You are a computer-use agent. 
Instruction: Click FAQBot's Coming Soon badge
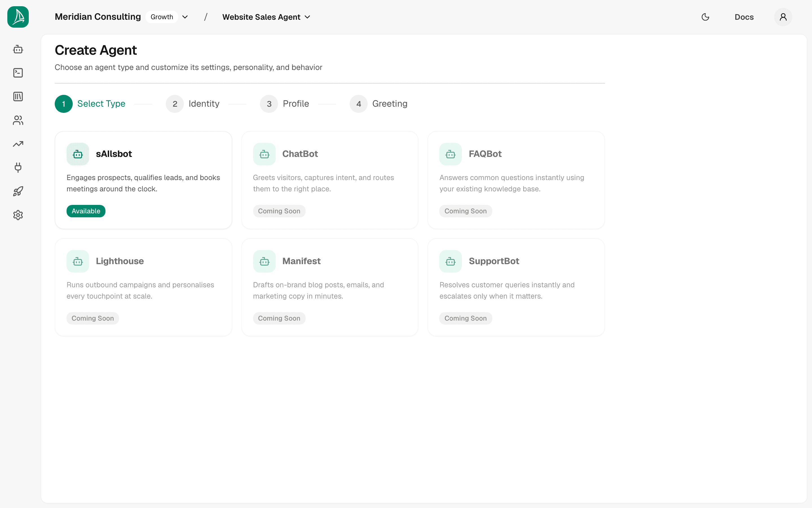point(466,211)
